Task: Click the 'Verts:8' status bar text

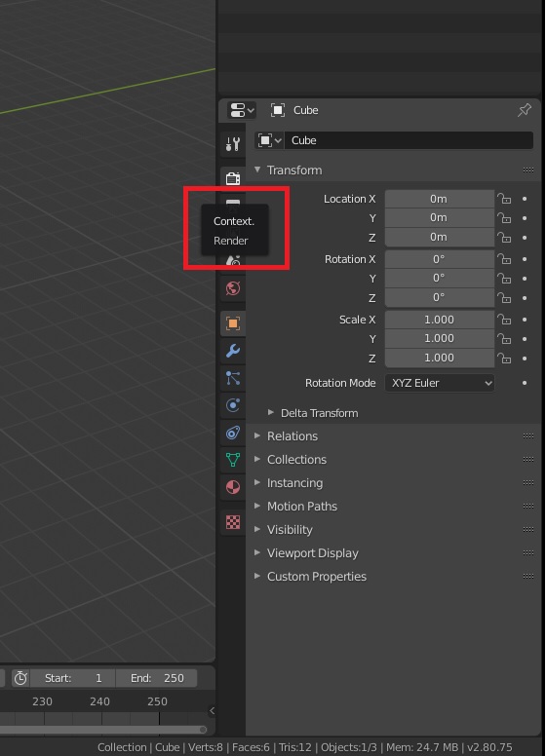Action: pyautogui.click(x=206, y=747)
